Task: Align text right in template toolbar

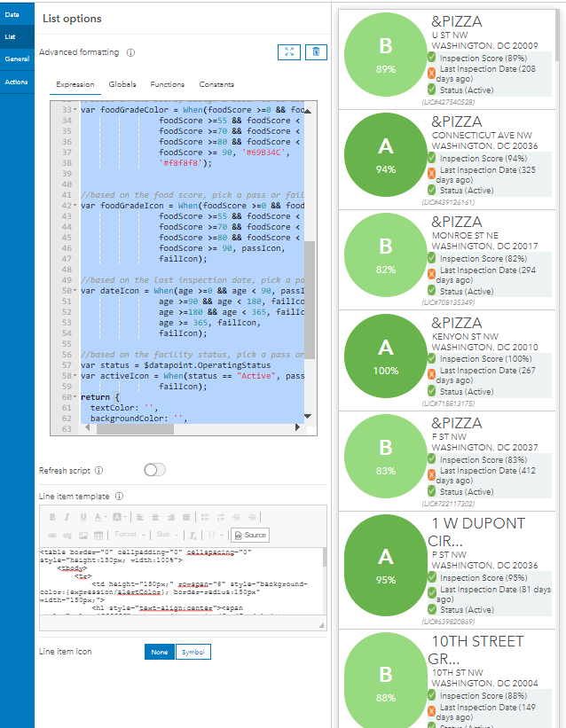Action: point(171,517)
